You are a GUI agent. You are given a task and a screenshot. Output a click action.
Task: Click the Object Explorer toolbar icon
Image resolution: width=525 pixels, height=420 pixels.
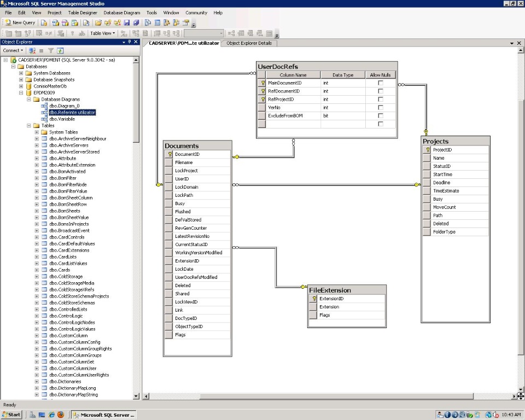click(x=166, y=23)
